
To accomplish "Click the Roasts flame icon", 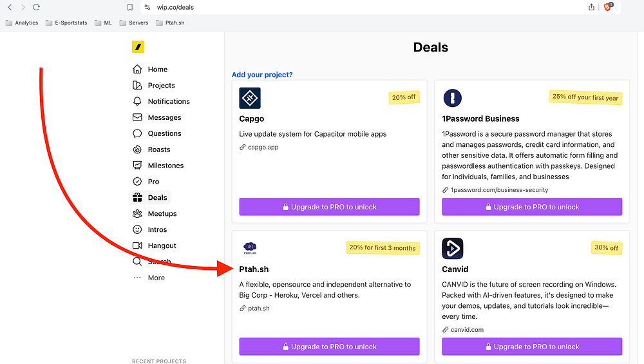I will pyautogui.click(x=137, y=149).
